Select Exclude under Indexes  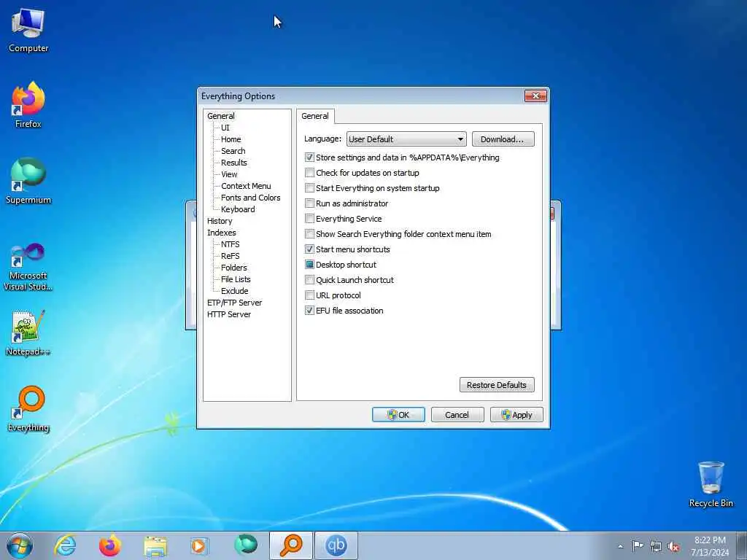tap(234, 291)
